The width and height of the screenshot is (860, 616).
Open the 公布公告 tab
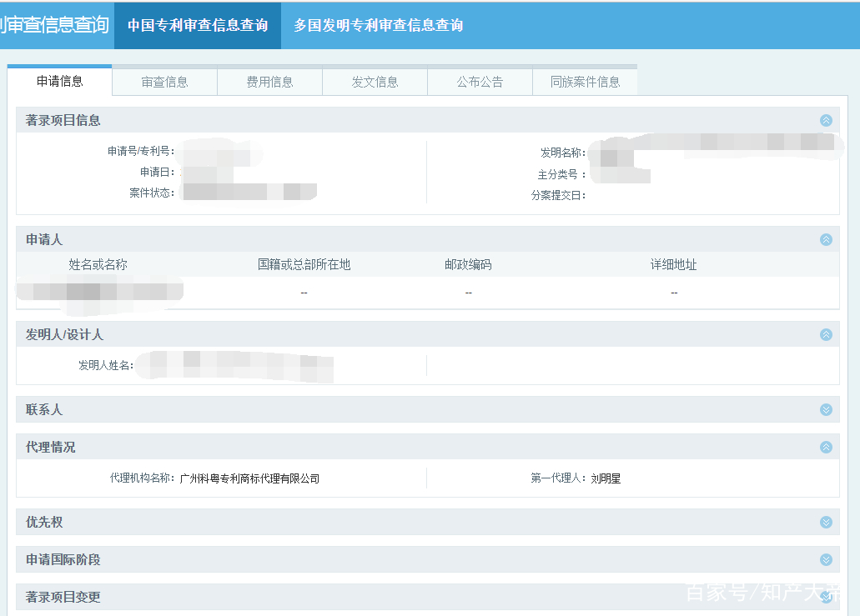pyautogui.click(x=480, y=83)
